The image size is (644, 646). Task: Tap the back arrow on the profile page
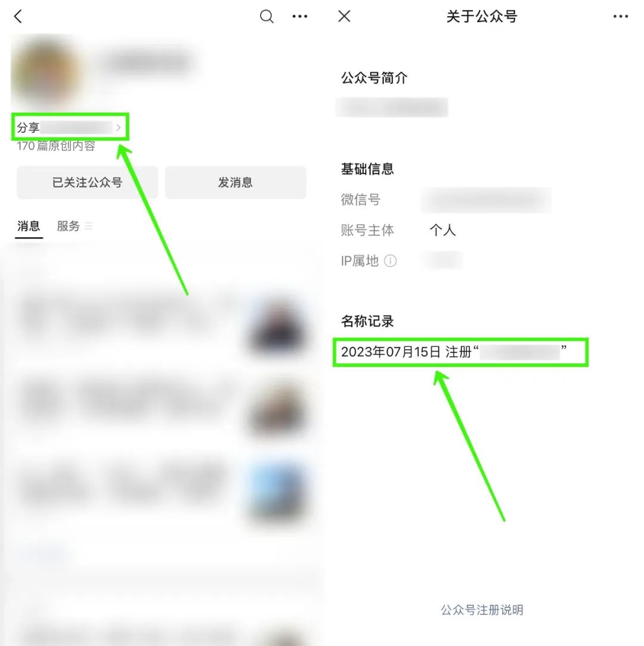18,17
